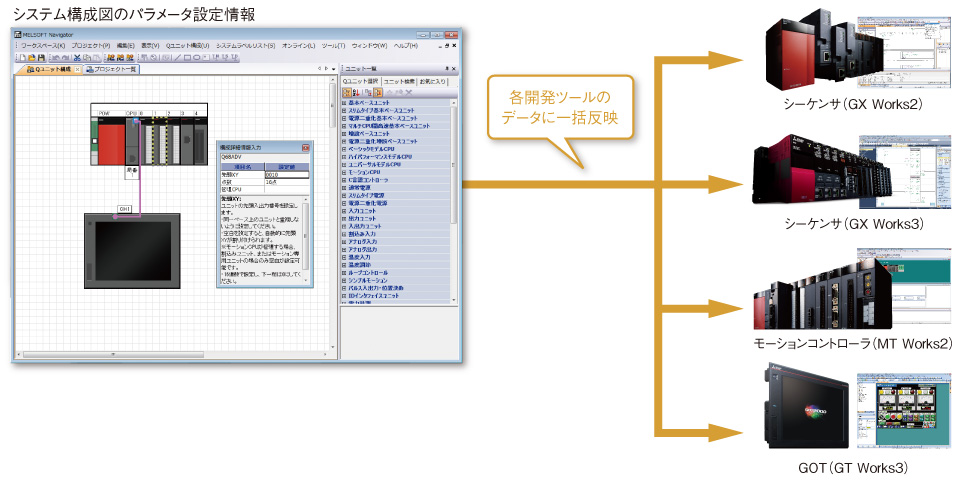The height and width of the screenshot is (480, 960).
Task: Switch to the Qユニット構成 tab
Action: coord(48,69)
